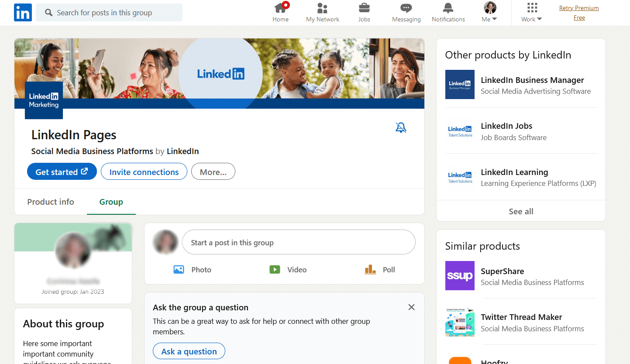The height and width of the screenshot is (364, 630).
Task: Click the SuperShare ssup logo
Action: [460, 275]
